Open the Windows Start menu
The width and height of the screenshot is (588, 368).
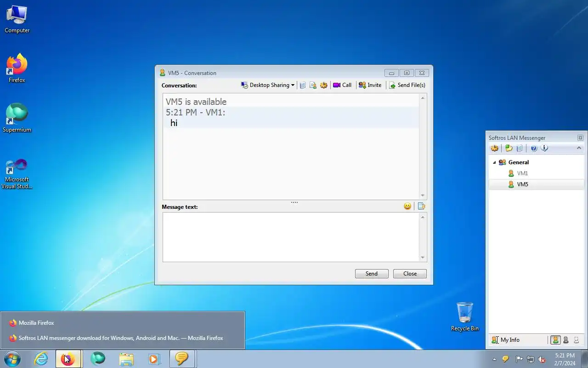tap(12, 359)
